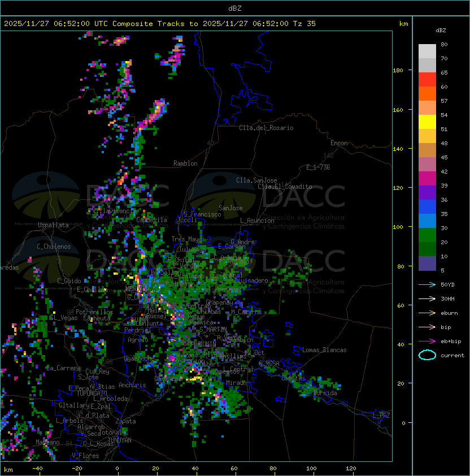Pick the bright yellow 51-54 dBZ swatch
The height and width of the screenshot is (476, 470).
tap(427, 122)
